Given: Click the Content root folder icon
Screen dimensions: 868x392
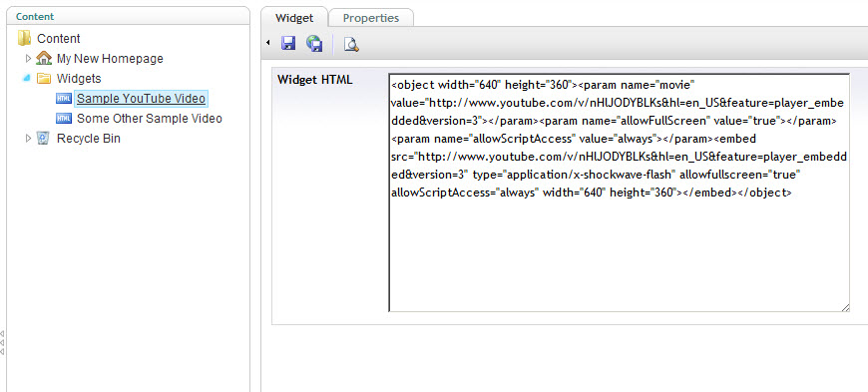Looking at the screenshot, I should [x=24, y=38].
